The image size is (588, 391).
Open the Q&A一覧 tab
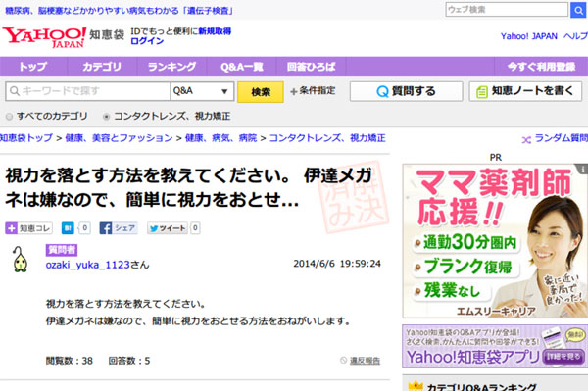241,67
